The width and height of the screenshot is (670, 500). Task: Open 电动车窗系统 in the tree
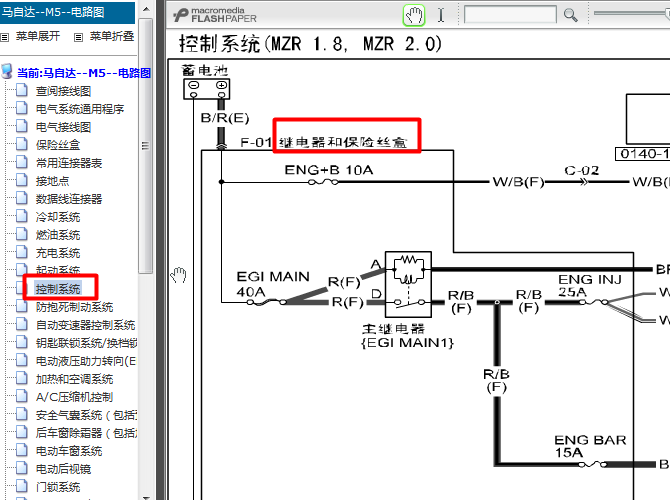tap(69, 451)
